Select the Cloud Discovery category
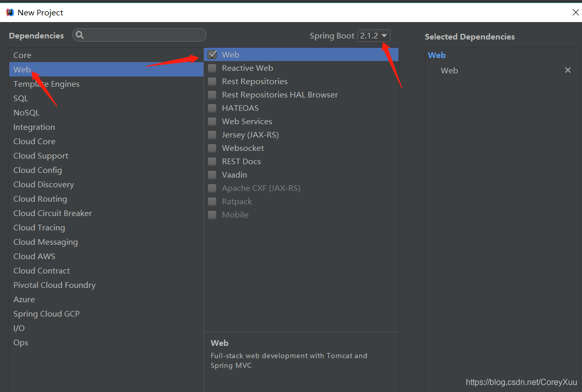The height and width of the screenshot is (392, 582). 106,184
